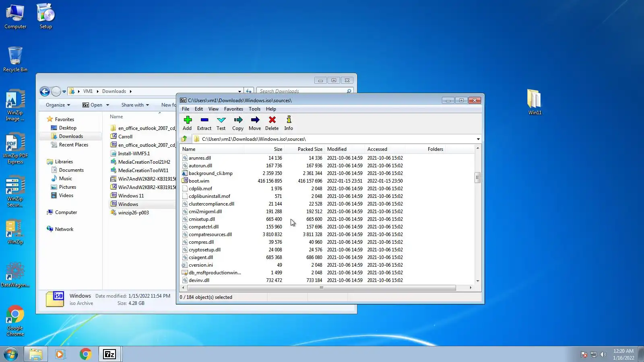
Task: Select MediaCreationToolW11 in Explorer
Action: click(x=143, y=171)
